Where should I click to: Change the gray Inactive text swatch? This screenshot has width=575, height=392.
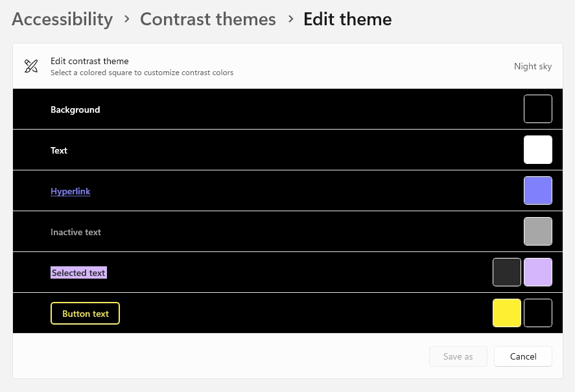coord(537,231)
